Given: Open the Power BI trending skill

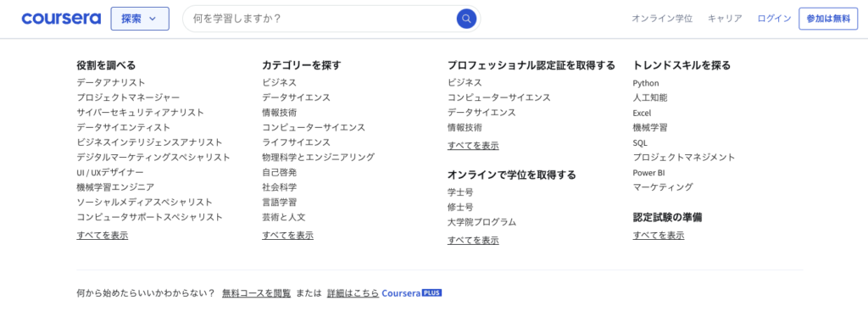Looking at the screenshot, I should click(x=648, y=173).
